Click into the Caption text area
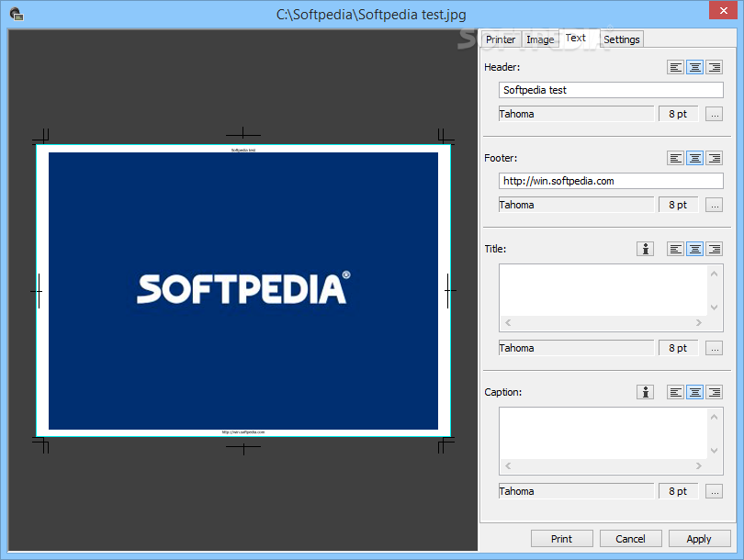The image size is (744, 560). click(603, 433)
